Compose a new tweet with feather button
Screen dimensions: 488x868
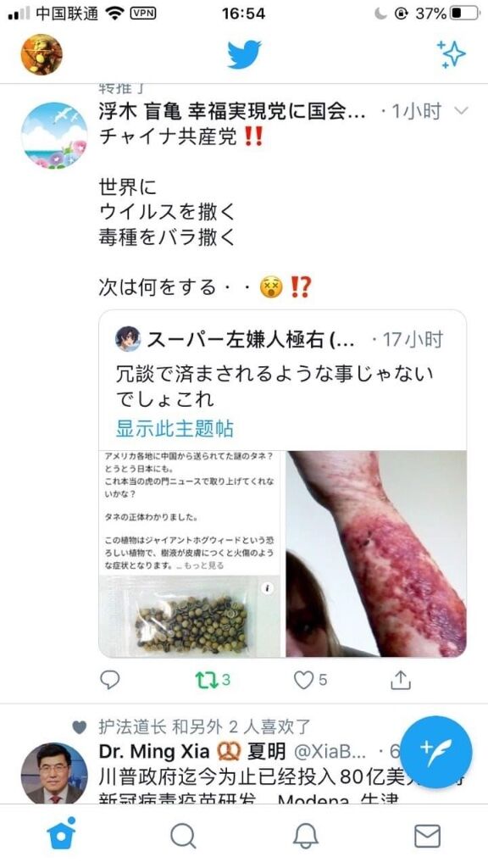point(436,753)
